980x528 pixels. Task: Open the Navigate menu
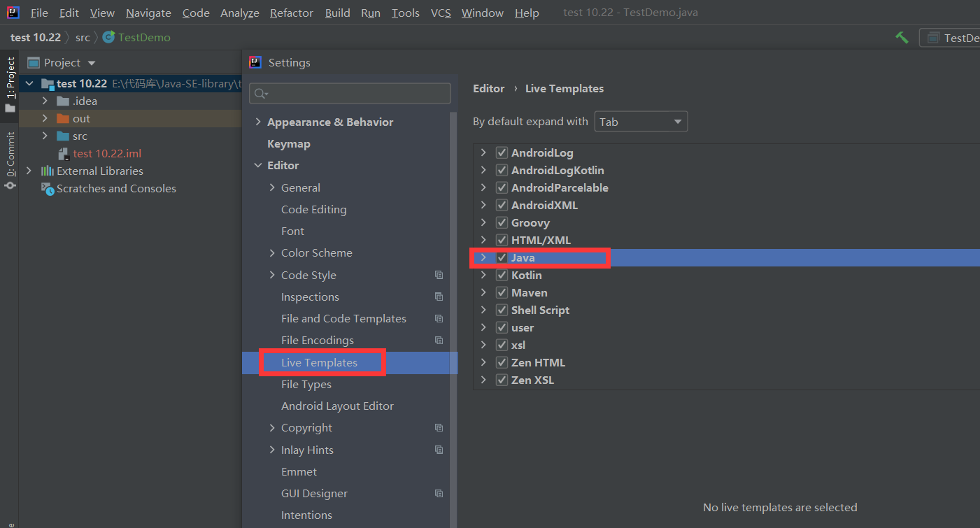pyautogui.click(x=148, y=13)
